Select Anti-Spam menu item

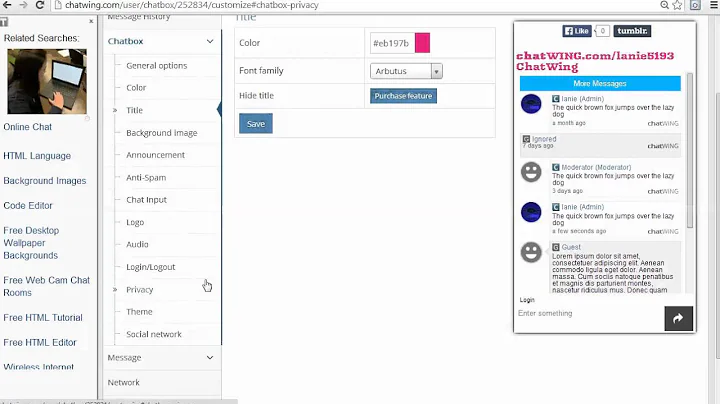click(x=146, y=177)
